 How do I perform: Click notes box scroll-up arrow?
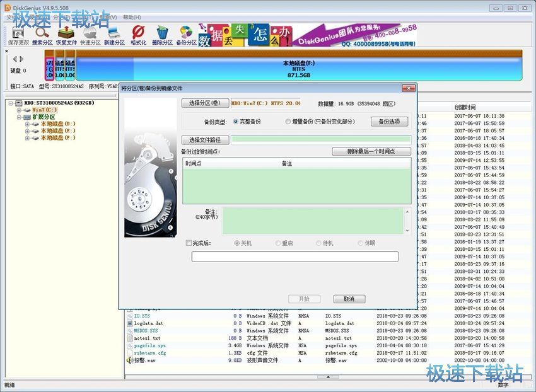coord(407,212)
